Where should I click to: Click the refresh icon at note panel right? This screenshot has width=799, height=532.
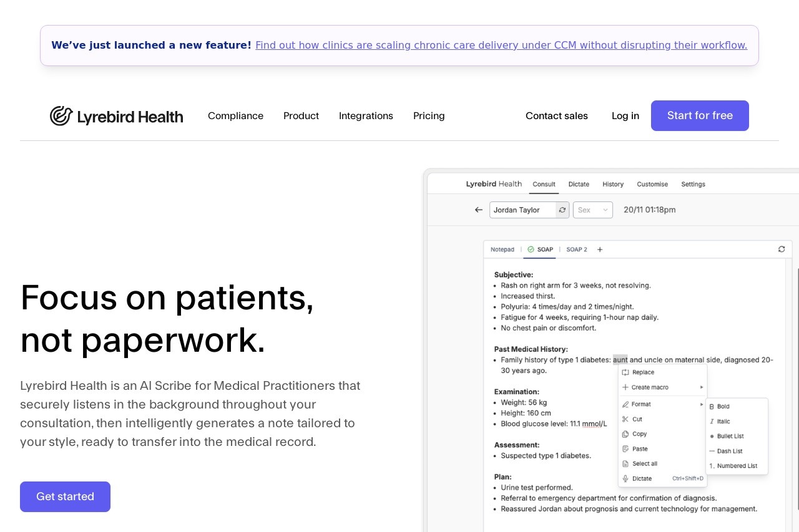[x=782, y=249]
